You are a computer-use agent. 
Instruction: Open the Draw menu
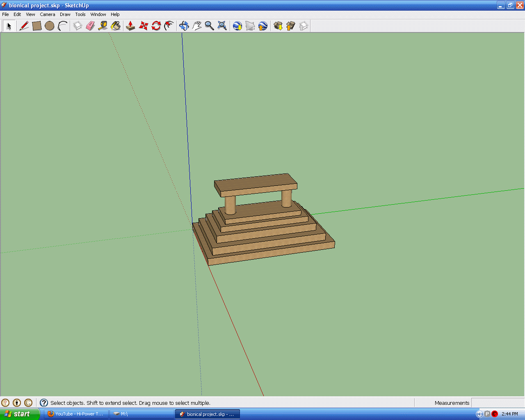65,14
